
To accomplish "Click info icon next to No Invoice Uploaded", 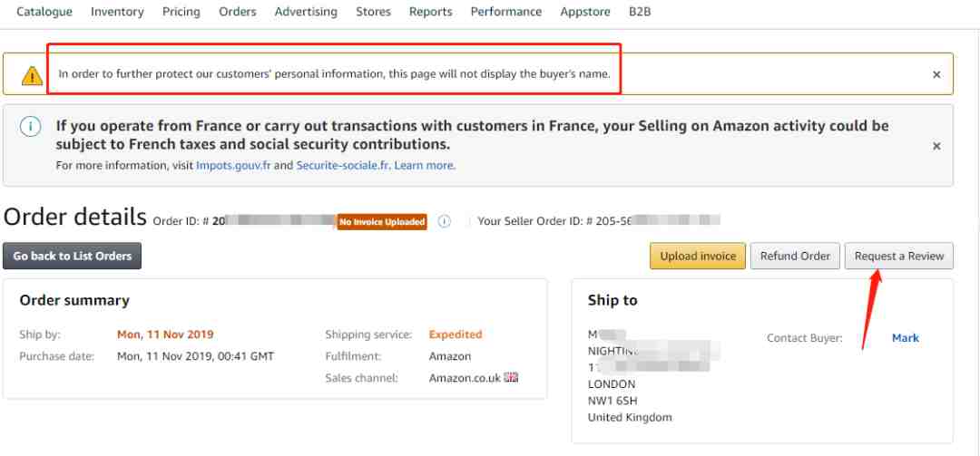I will pyautogui.click(x=444, y=221).
